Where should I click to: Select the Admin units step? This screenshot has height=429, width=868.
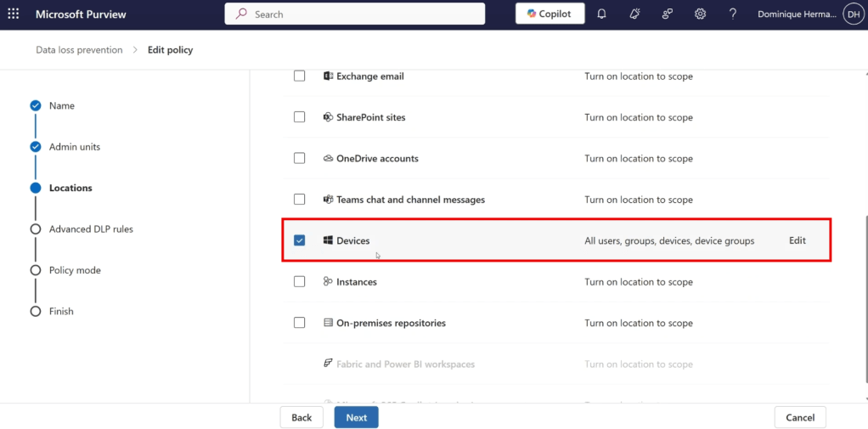click(74, 147)
